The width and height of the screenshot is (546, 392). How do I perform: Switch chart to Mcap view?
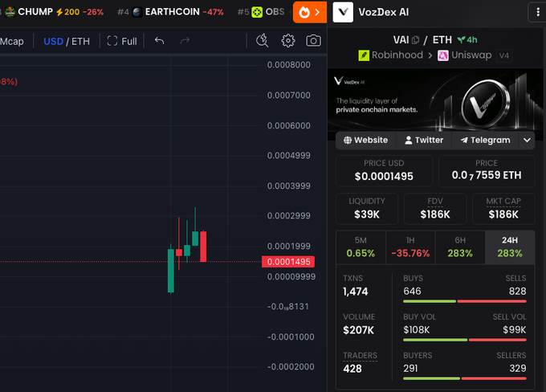pos(12,42)
